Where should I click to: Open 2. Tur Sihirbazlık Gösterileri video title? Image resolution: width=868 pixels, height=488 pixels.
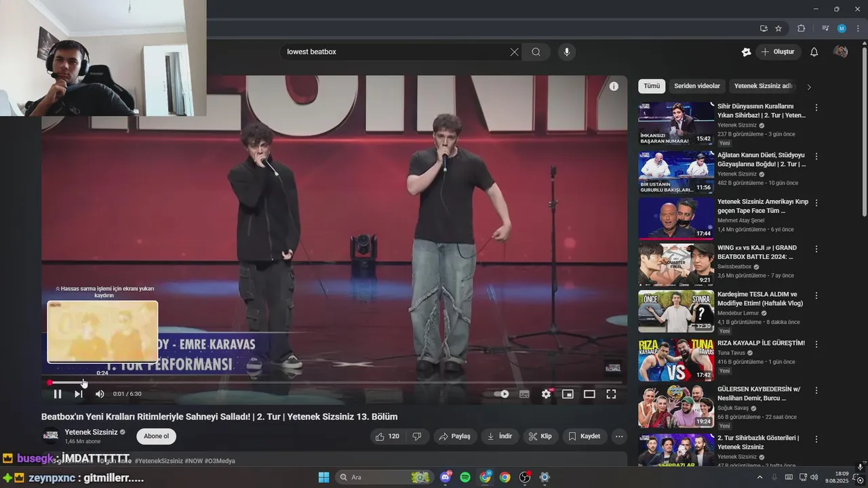(x=758, y=443)
